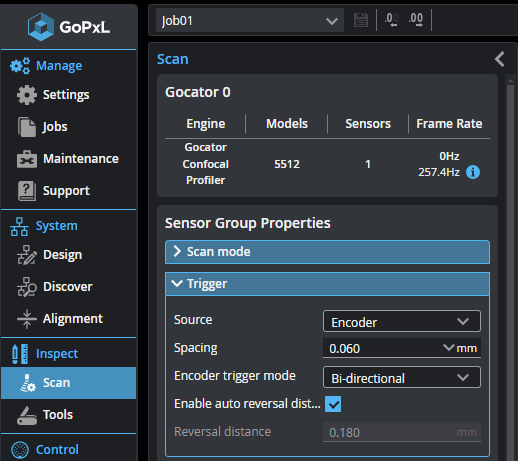Open Maintenance toolbox icon

(x=27, y=159)
